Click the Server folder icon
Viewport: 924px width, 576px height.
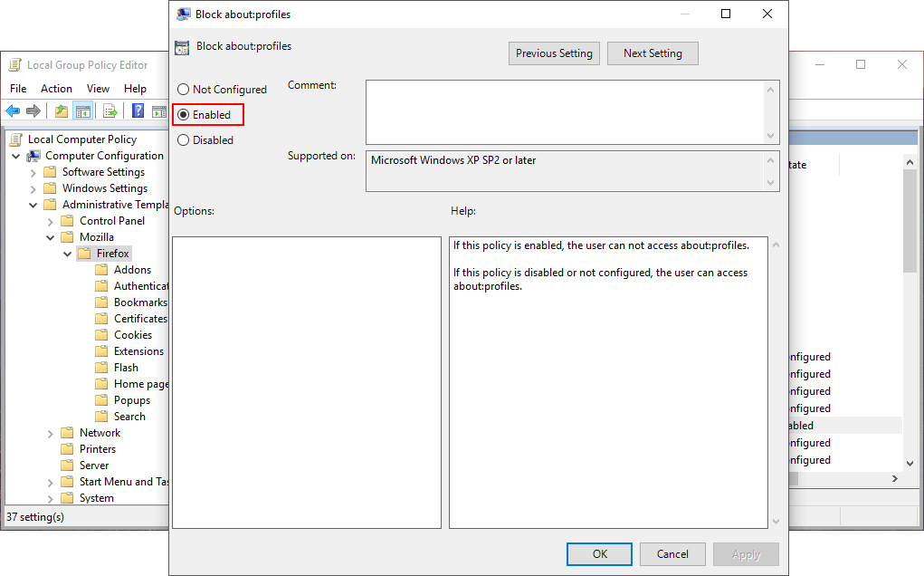pos(67,466)
